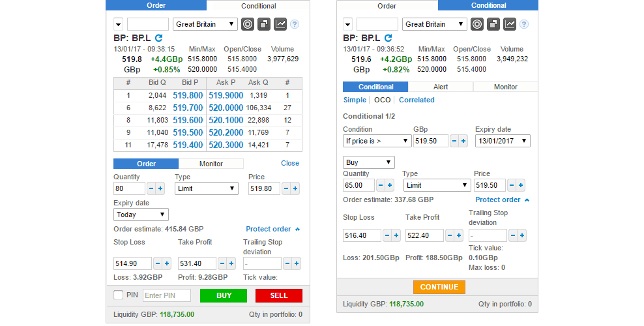The image size is (644, 326).
Task: Open Great Britain market dropdown in left panel
Action: coord(205,24)
